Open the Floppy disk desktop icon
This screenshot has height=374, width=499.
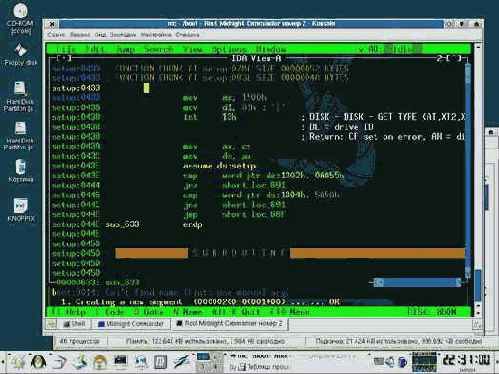(21, 55)
